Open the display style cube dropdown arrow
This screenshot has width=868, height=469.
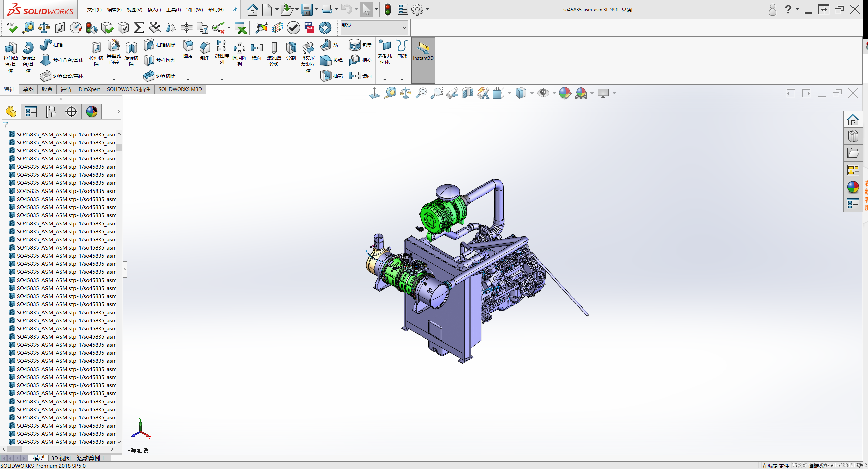pyautogui.click(x=532, y=93)
